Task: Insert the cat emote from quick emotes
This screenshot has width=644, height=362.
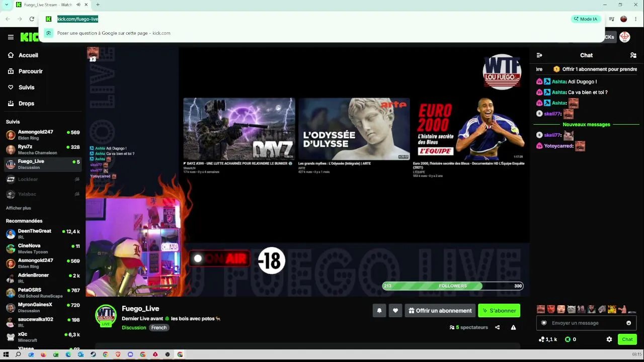Action: 571,309
